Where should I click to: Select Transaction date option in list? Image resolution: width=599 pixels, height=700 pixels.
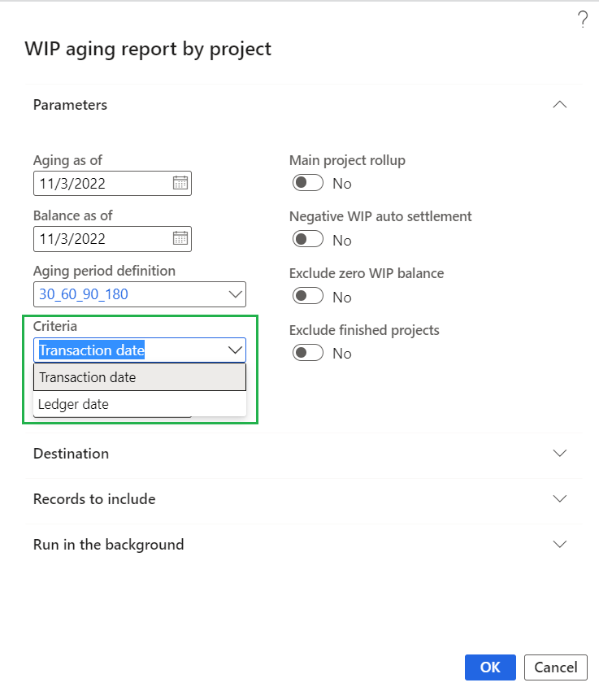click(x=140, y=377)
